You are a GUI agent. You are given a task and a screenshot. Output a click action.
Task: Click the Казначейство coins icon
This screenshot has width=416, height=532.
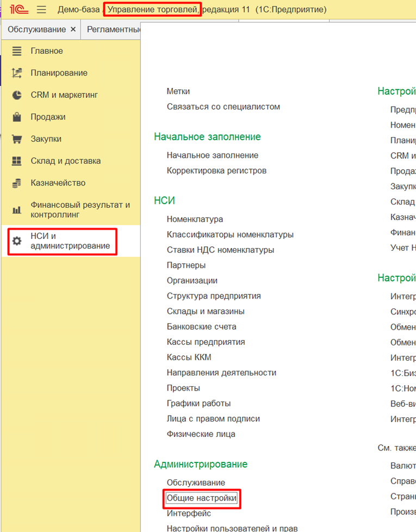point(17,183)
